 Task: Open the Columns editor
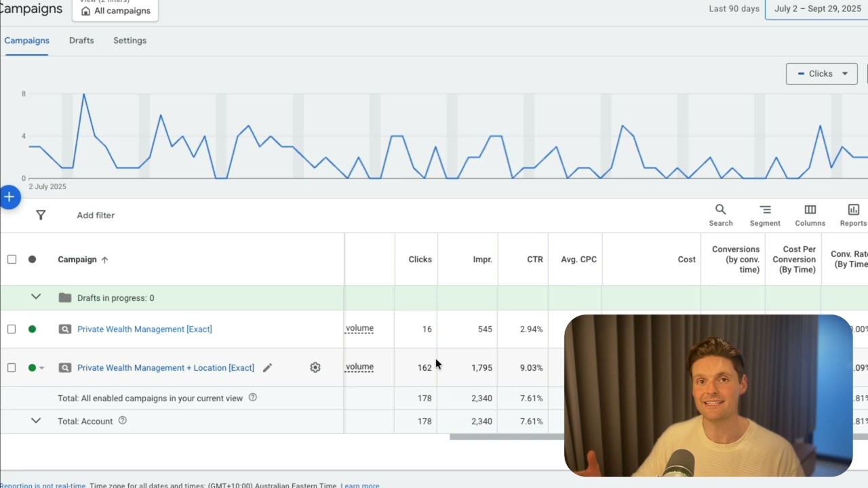pyautogui.click(x=810, y=215)
